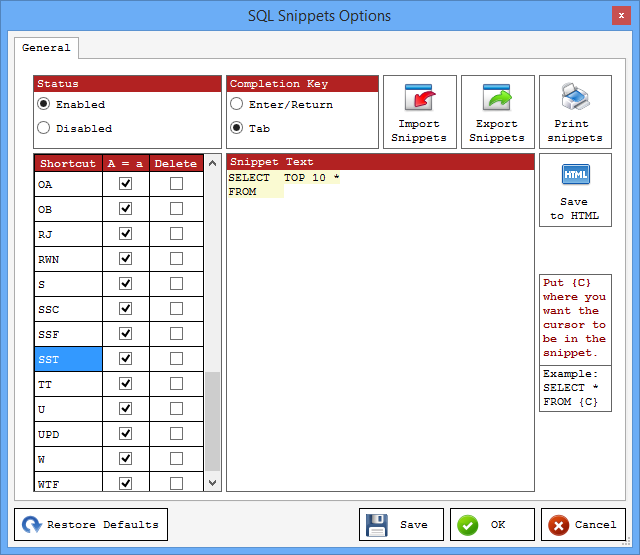Click the shortcut list scroll-down arrow

(x=212, y=483)
